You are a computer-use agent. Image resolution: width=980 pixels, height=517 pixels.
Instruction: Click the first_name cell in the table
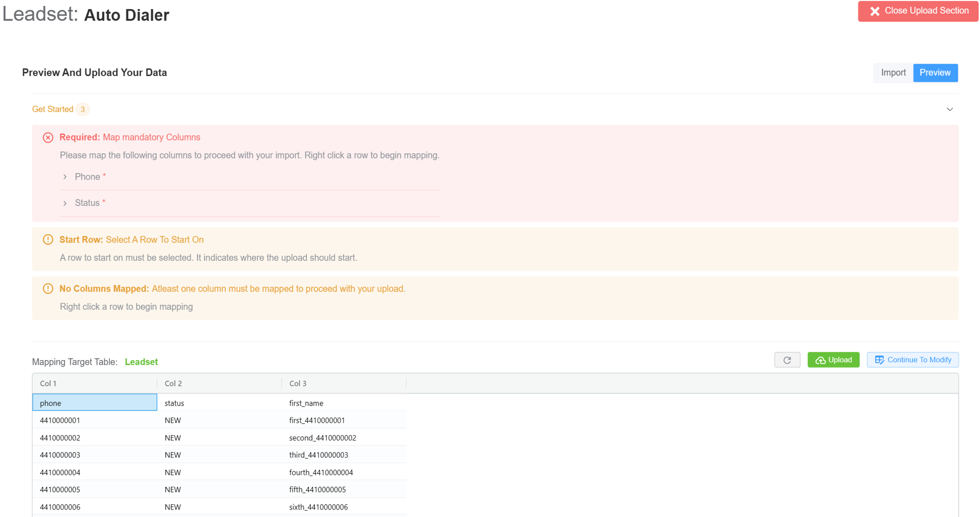306,403
